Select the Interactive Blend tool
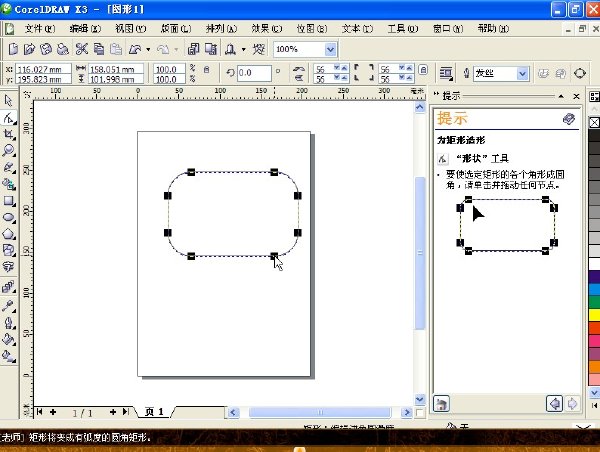 8,287
